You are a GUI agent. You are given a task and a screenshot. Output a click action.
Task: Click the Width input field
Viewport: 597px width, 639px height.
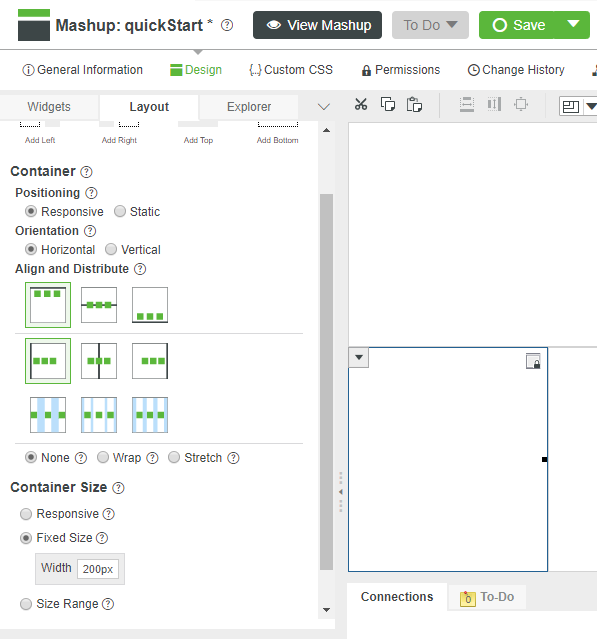pyautogui.click(x=98, y=569)
